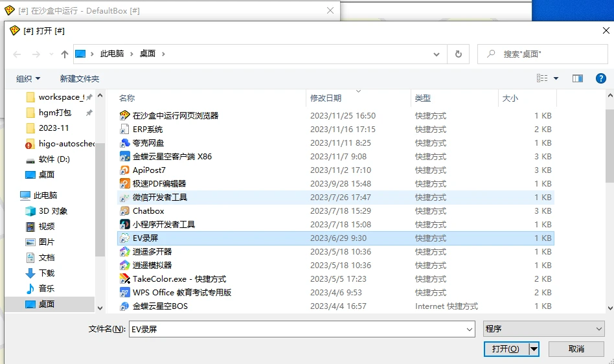Open the help question mark icon
This screenshot has width=614, height=364.
pyautogui.click(x=600, y=78)
